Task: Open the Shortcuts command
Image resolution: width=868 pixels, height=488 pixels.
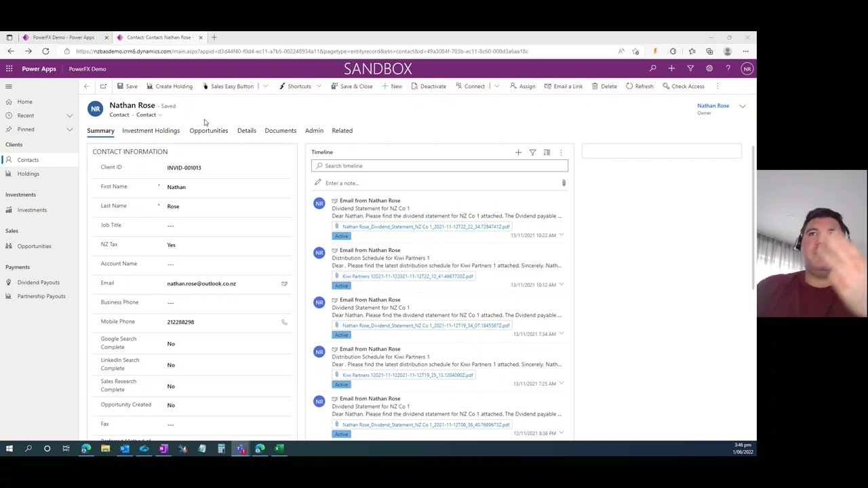Action: [295, 86]
